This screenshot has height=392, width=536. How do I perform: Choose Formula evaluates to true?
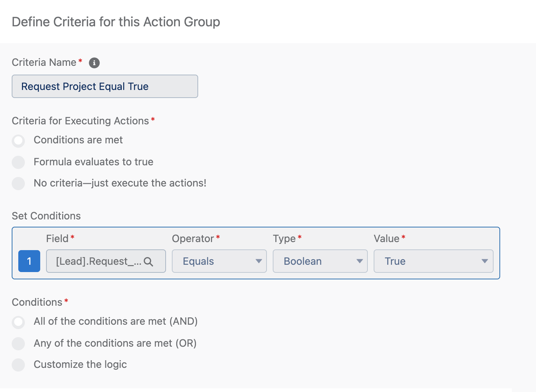tap(18, 162)
